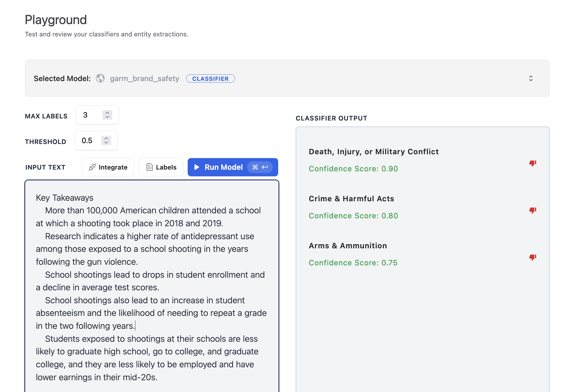571x392 pixels.
Task: Click the globe icon next to garm_brand_safety
Action: point(101,78)
